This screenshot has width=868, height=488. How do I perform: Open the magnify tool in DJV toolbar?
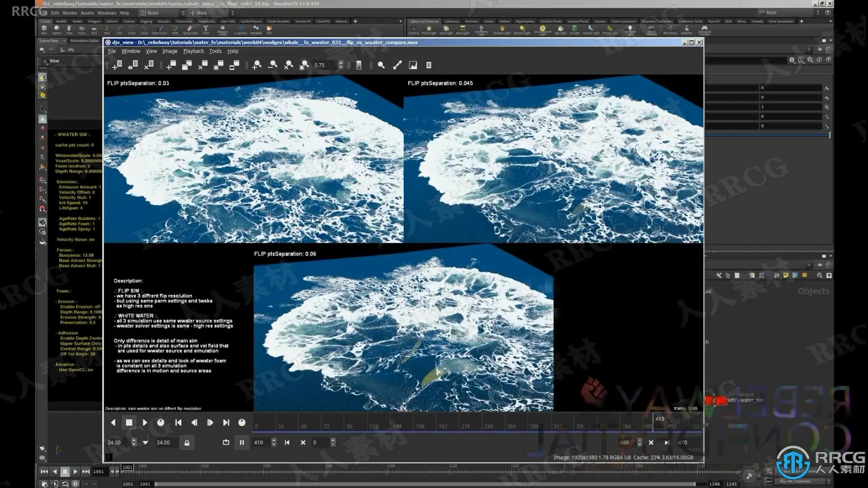click(x=381, y=65)
